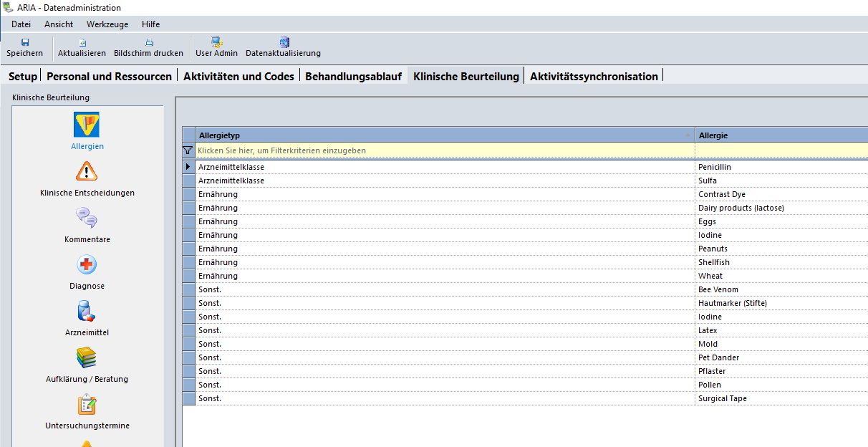This screenshot has height=447, width=868.
Task: Open Untersuchungstermine clipboard icon
Action: click(x=87, y=404)
